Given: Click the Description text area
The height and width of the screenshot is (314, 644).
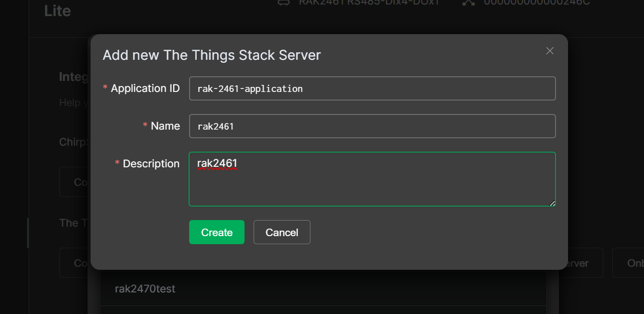Looking at the screenshot, I should (372, 179).
